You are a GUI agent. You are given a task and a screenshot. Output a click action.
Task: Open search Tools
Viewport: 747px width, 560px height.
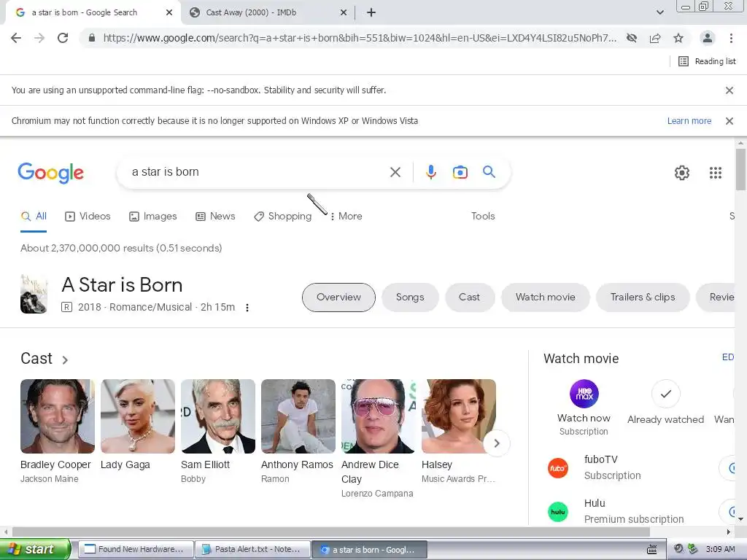483,216
